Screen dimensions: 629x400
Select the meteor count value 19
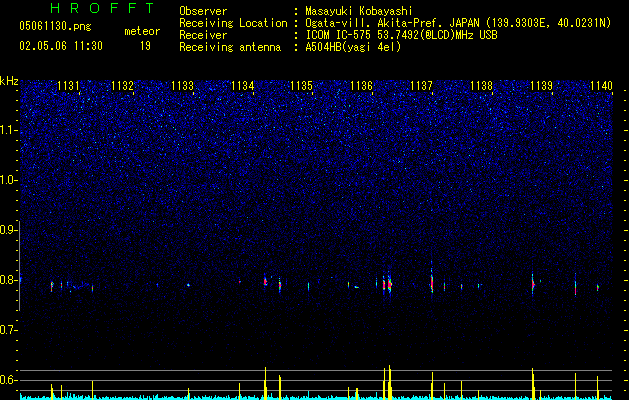(x=145, y=46)
